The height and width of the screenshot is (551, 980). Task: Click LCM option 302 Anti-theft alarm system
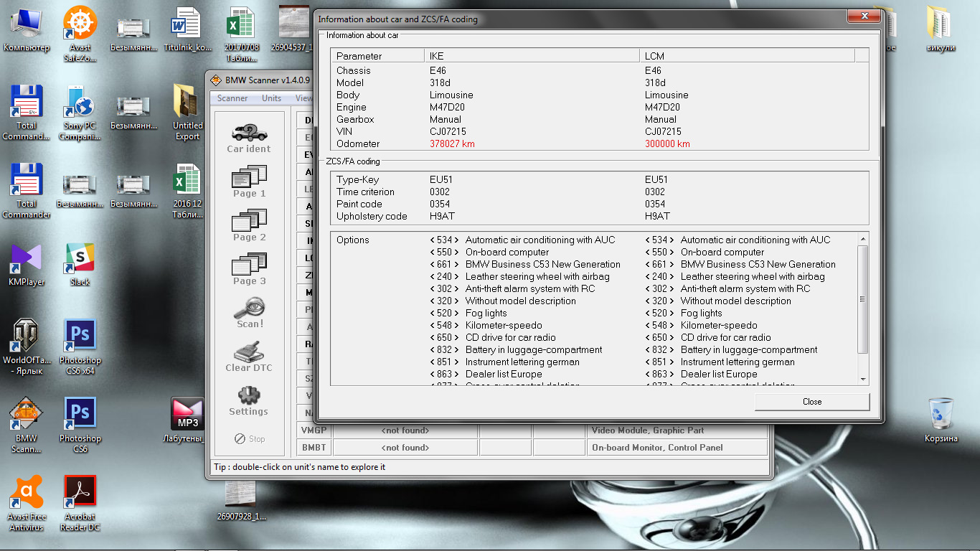point(727,289)
